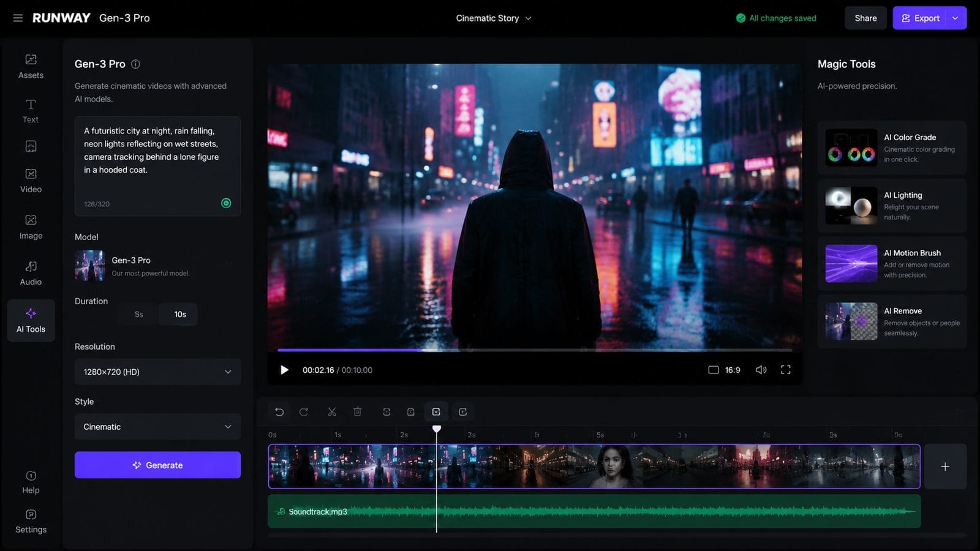Select the 5s duration option
Viewport: 980px width, 551px height.
pyautogui.click(x=139, y=314)
